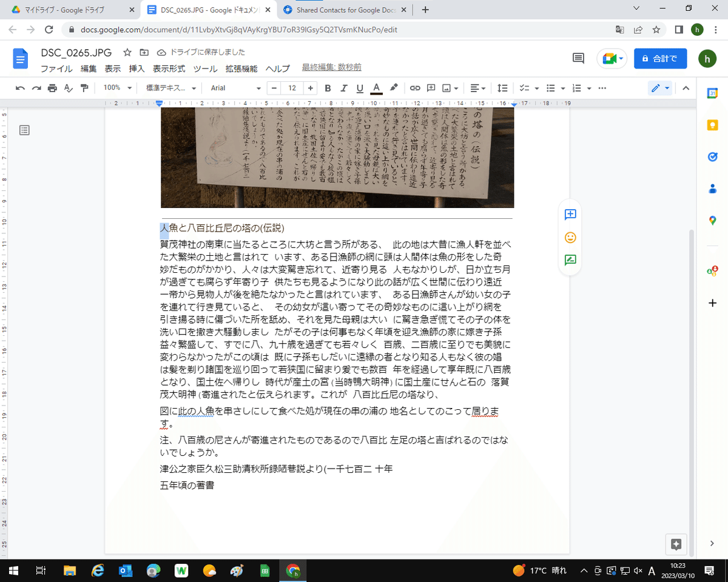
Task: Run spell check icon in toolbar
Action: point(68,88)
